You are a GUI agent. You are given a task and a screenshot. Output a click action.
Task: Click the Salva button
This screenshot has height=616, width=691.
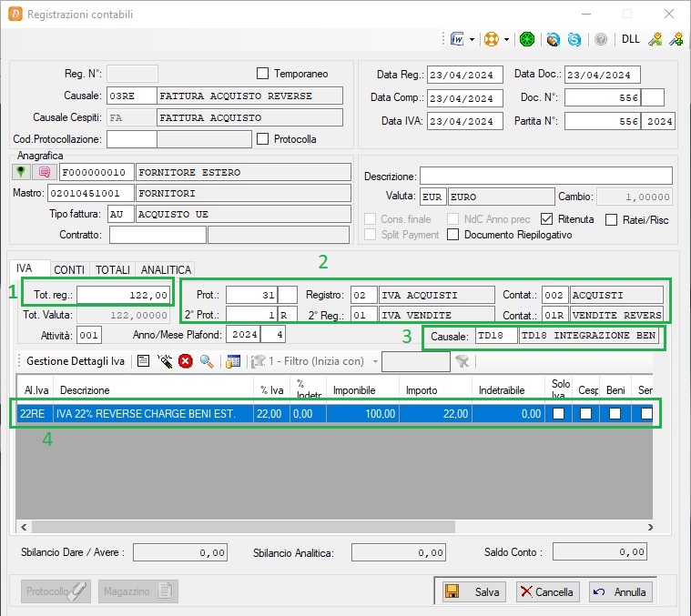tap(473, 591)
